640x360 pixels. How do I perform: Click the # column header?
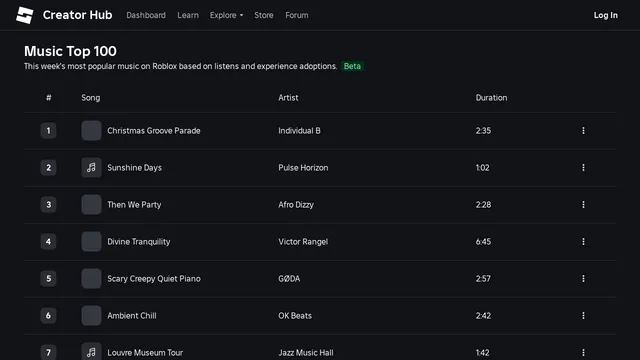[49, 98]
